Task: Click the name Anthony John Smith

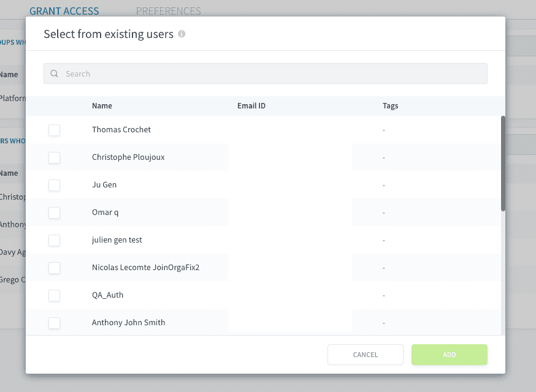Action: (x=129, y=323)
